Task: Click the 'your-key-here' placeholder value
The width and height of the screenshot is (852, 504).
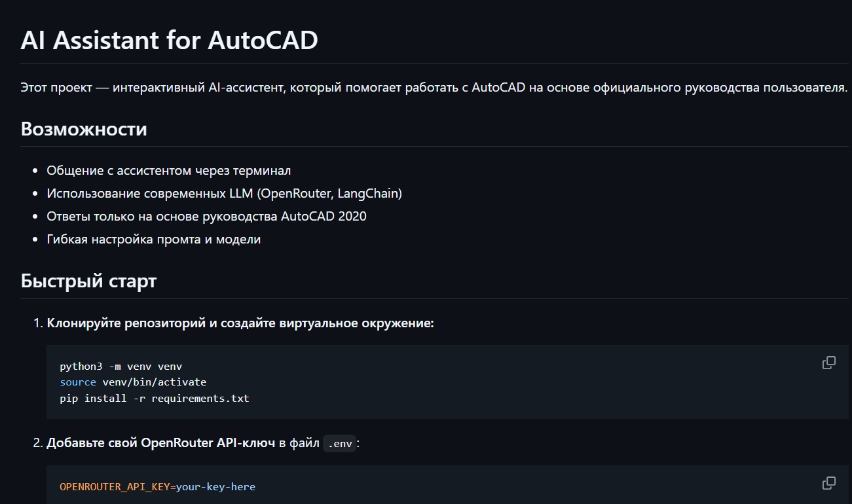Action: point(215,486)
